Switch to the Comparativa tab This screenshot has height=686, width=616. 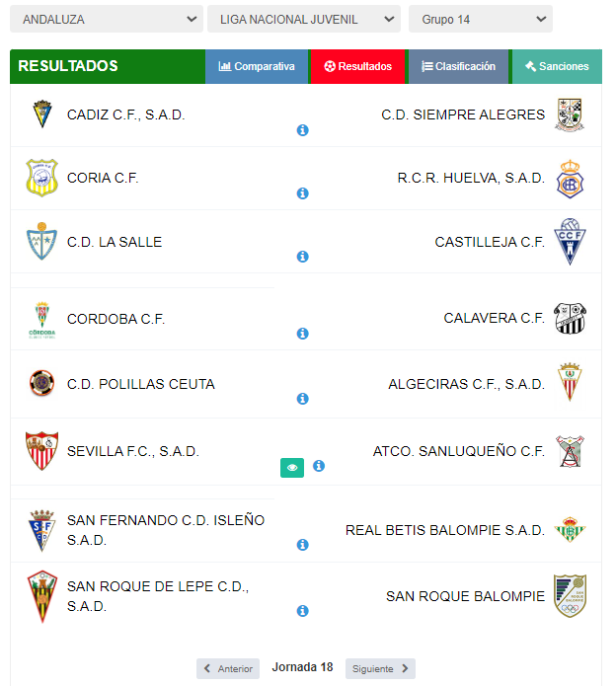click(257, 66)
